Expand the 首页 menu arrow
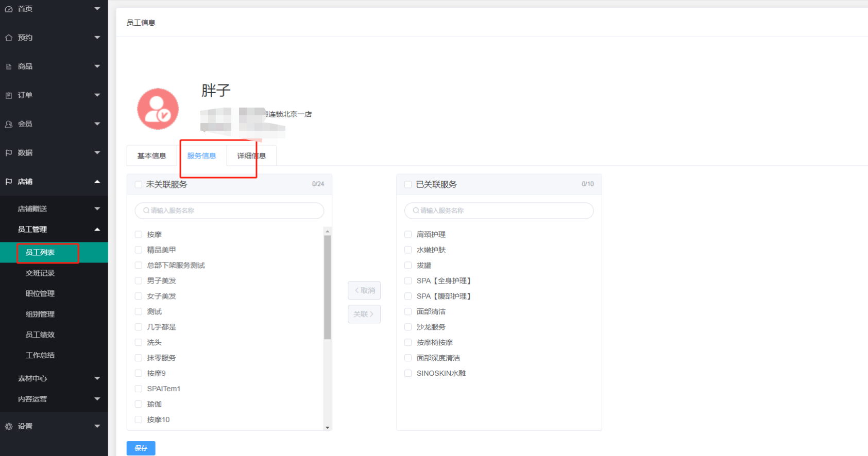The height and width of the screenshot is (456, 868). 97,9
